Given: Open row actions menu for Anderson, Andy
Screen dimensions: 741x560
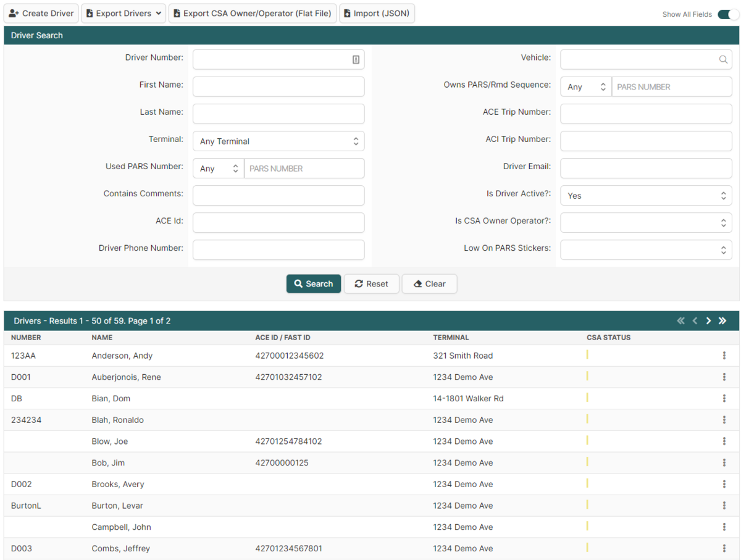Looking at the screenshot, I should pos(724,356).
